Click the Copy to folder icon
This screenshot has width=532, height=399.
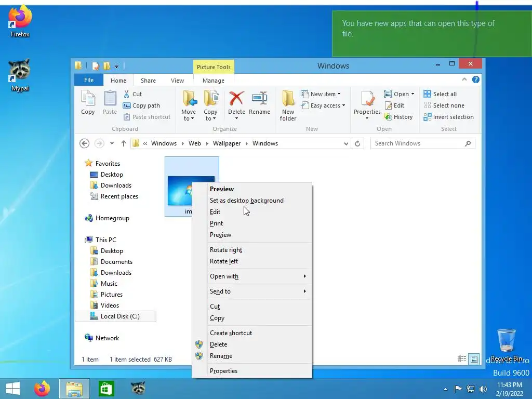[211, 99]
